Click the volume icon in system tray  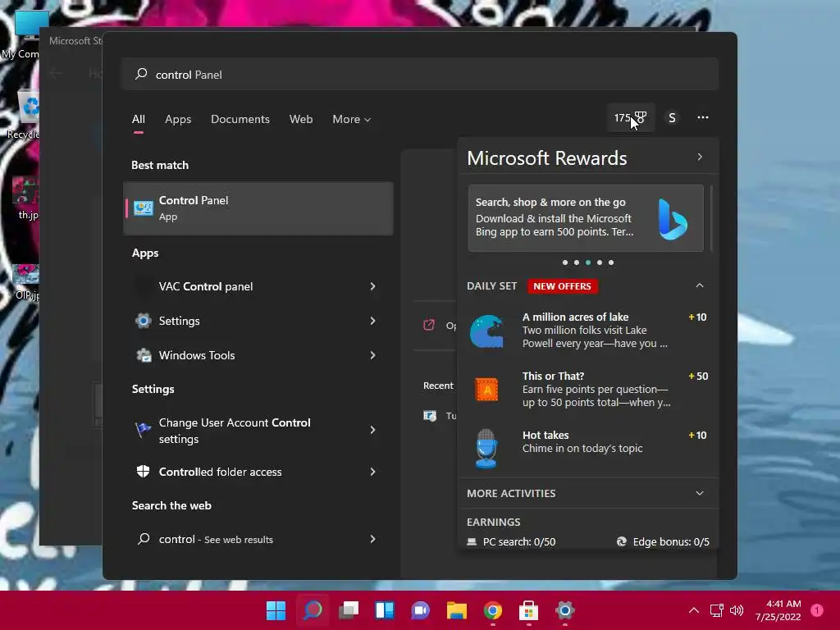(737, 610)
